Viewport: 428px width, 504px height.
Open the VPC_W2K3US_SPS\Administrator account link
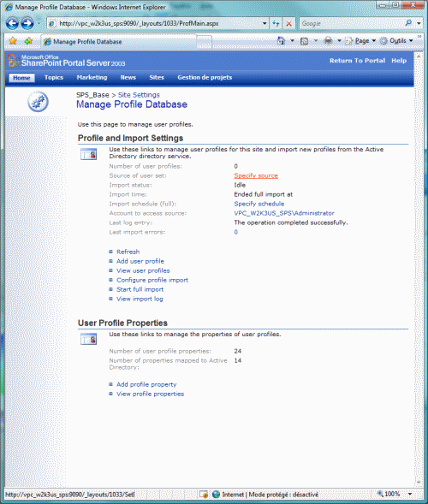(x=284, y=213)
